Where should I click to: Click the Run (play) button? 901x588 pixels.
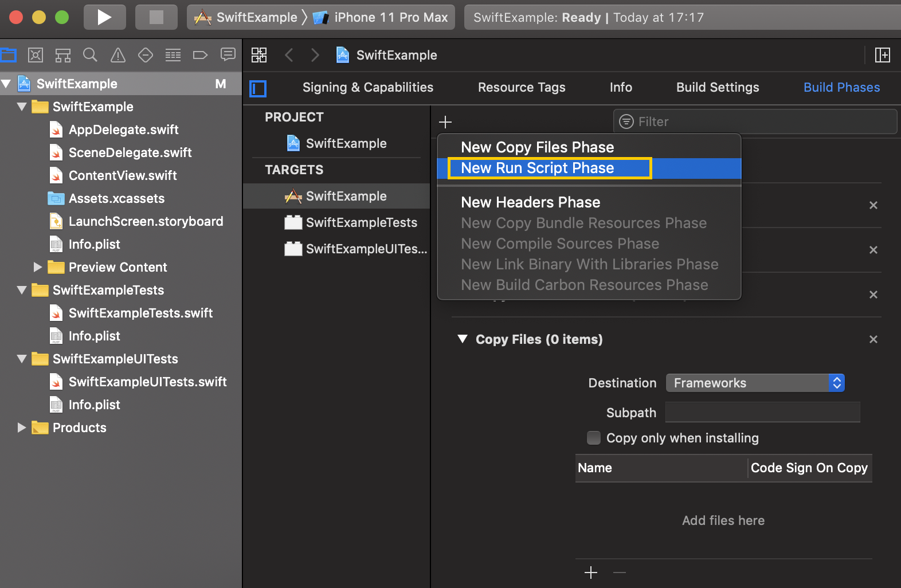104,17
